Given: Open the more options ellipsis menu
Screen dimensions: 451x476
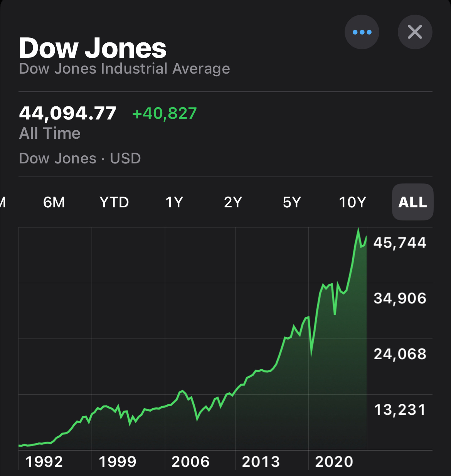Looking at the screenshot, I should point(362,32).
